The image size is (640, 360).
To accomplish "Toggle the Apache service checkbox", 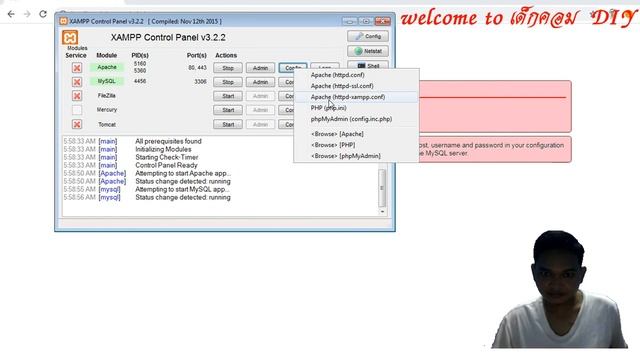I will [77, 68].
